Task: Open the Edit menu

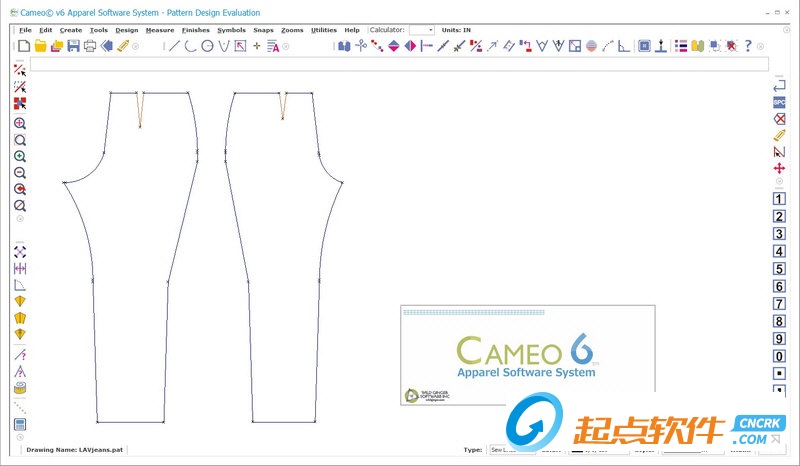Action: 46,30
